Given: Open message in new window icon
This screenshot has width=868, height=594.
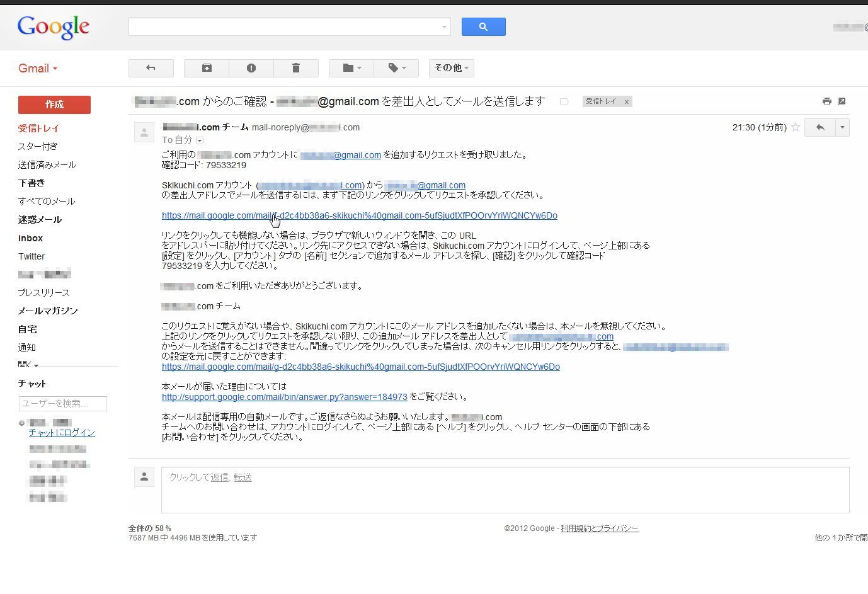Looking at the screenshot, I should pyautogui.click(x=842, y=101).
